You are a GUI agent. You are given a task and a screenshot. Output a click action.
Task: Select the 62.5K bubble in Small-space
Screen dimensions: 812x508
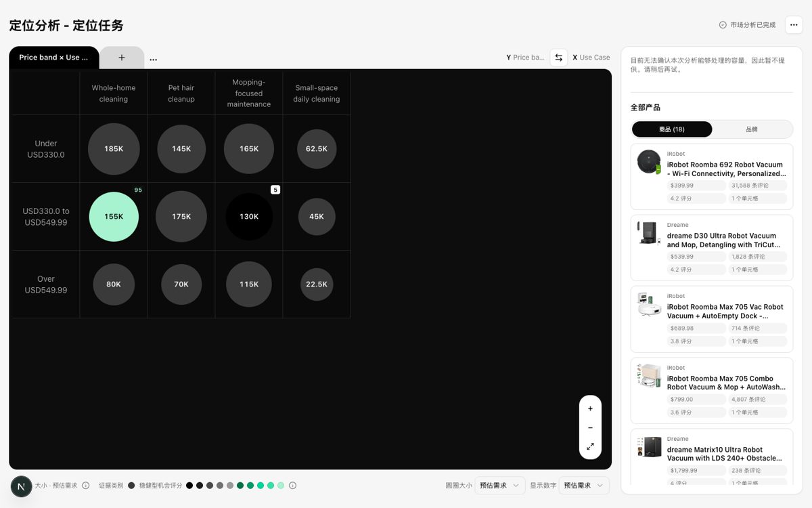pyautogui.click(x=317, y=149)
